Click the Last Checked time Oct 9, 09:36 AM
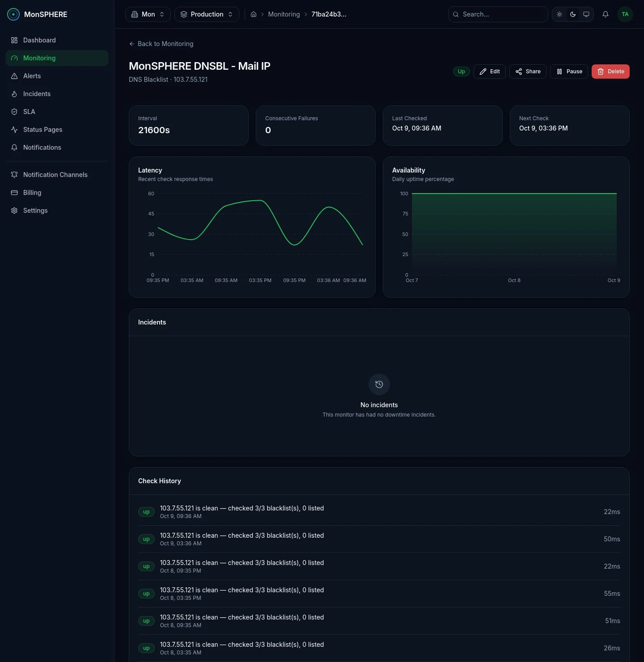Image resolution: width=644 pixels, height=662 pixels. point(417,128)
